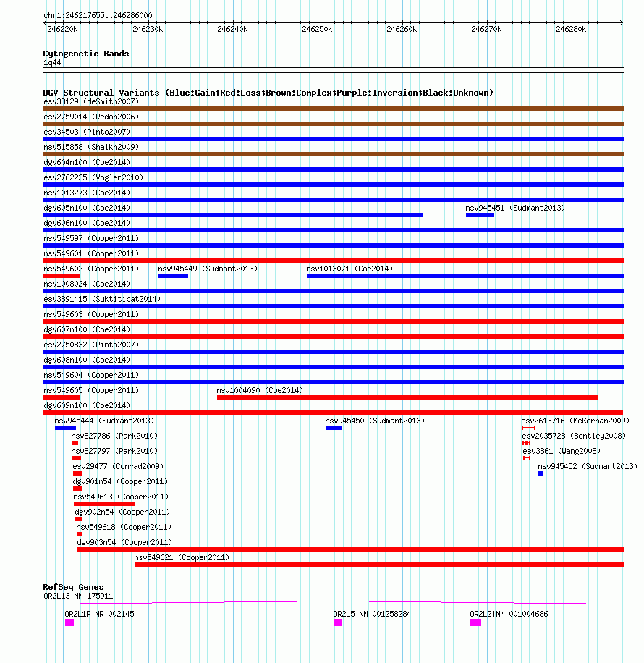The width and height of the screenshot is (644, 663).
Task: Select the nsv549621 (Cooper2011) red bar
Action: [379, 565]
